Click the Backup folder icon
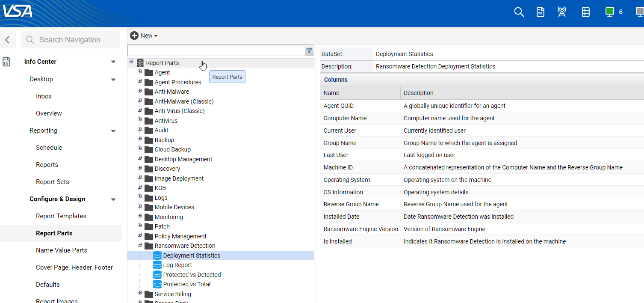The width and height of the screenshot is (644, 303). point(149,140)
